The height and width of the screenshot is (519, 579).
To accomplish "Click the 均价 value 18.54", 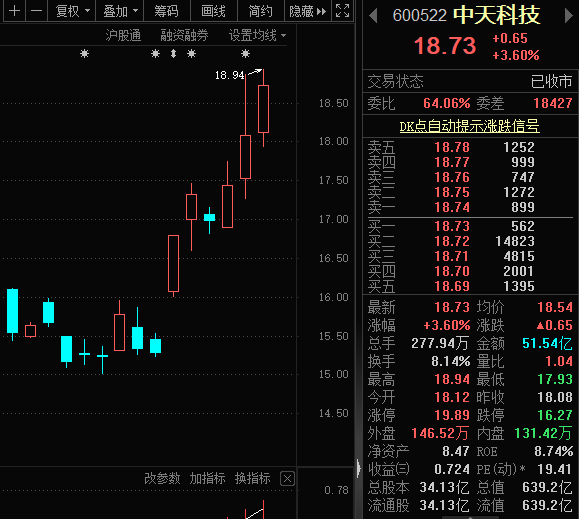I will (555, 307).
